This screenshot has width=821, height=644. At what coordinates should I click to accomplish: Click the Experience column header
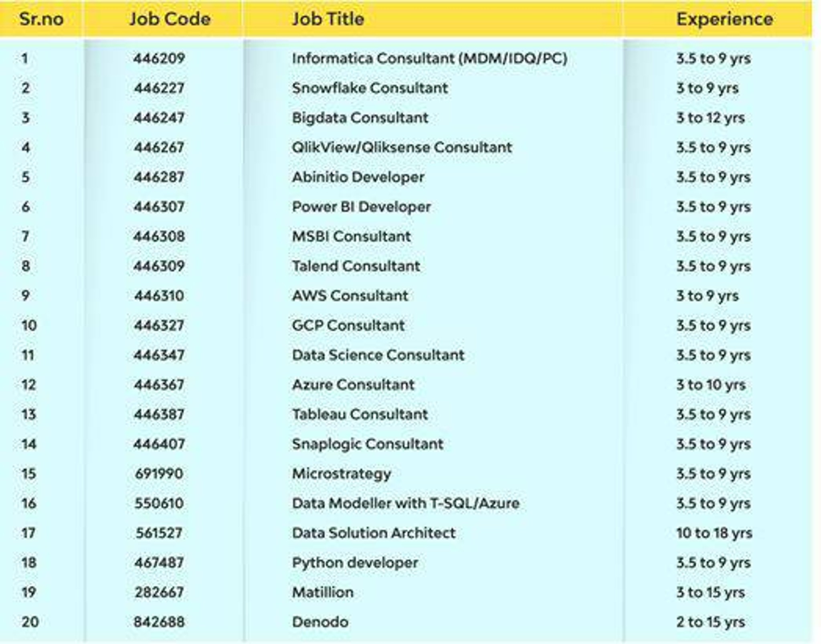[724, 19]
